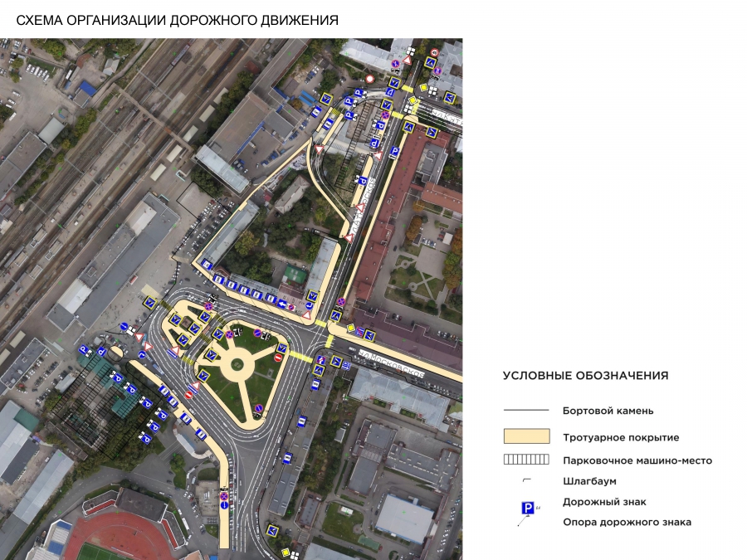Click the hatched parking space symbol in the legend
747x560 pixels.
526,460
